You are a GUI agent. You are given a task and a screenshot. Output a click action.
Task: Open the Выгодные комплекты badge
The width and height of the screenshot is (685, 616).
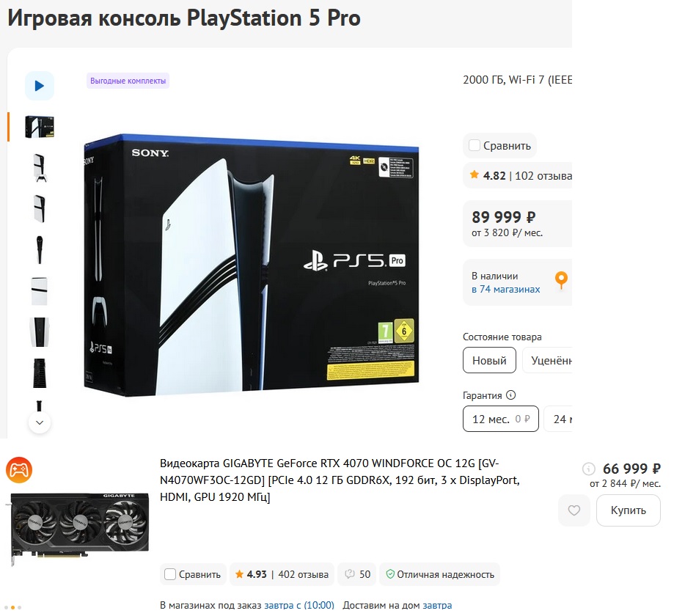128,81
